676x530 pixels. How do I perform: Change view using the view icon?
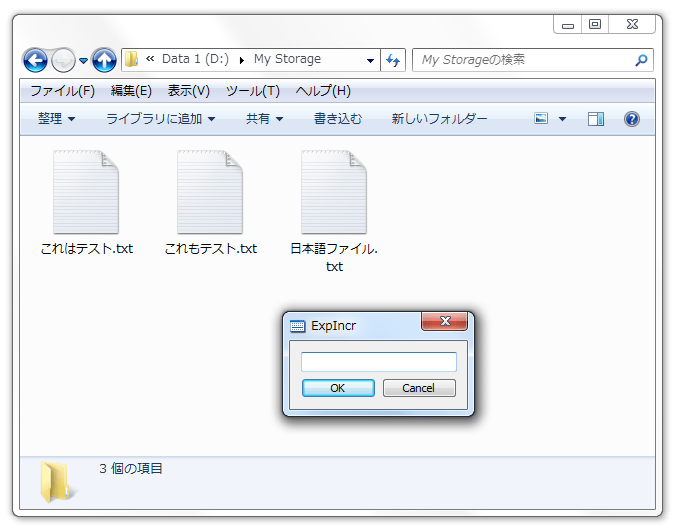point(541,118)
